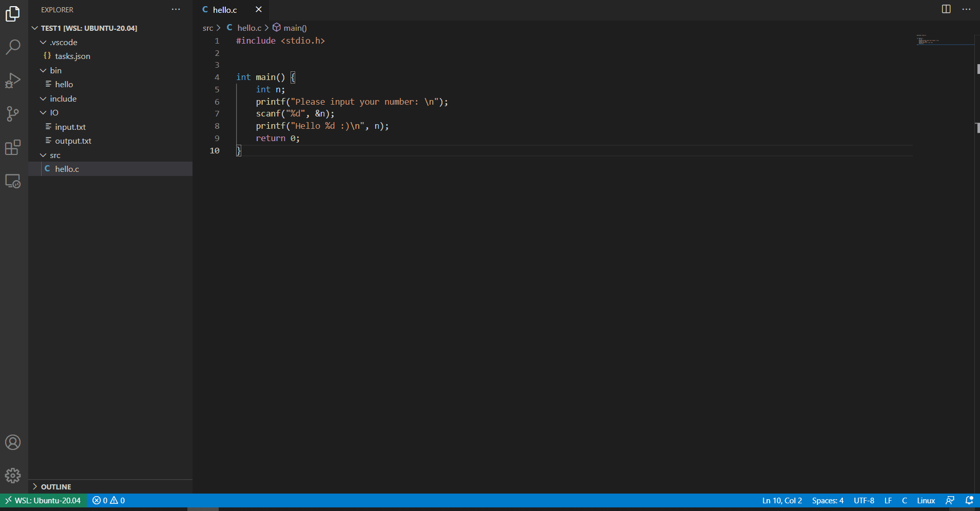This screenshot has height=511, width=980.
Task: Click on int main() declaration
Action: point(265,77)
